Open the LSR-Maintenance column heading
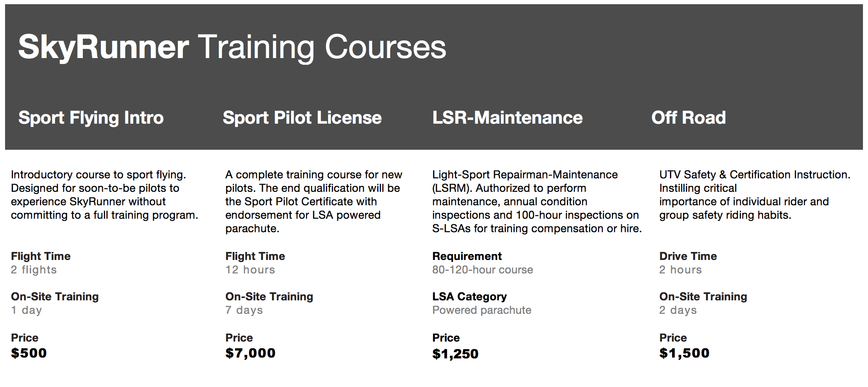 pyautogui.click(x=508, y=118)
